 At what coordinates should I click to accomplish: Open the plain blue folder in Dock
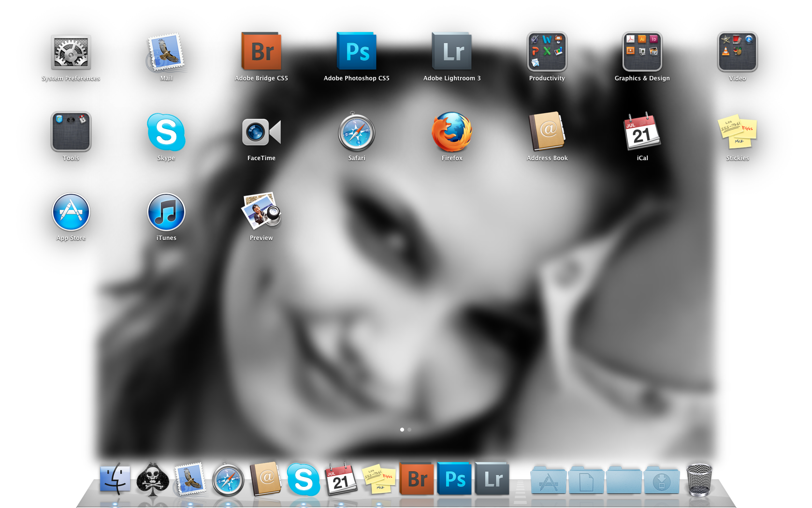click(624, 480)
